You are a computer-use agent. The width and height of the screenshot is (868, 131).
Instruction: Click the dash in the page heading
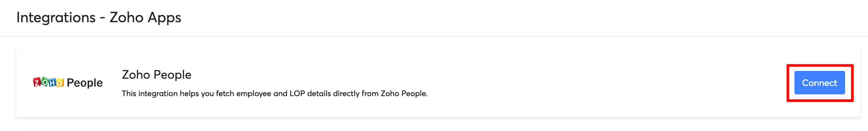[102, 18]
